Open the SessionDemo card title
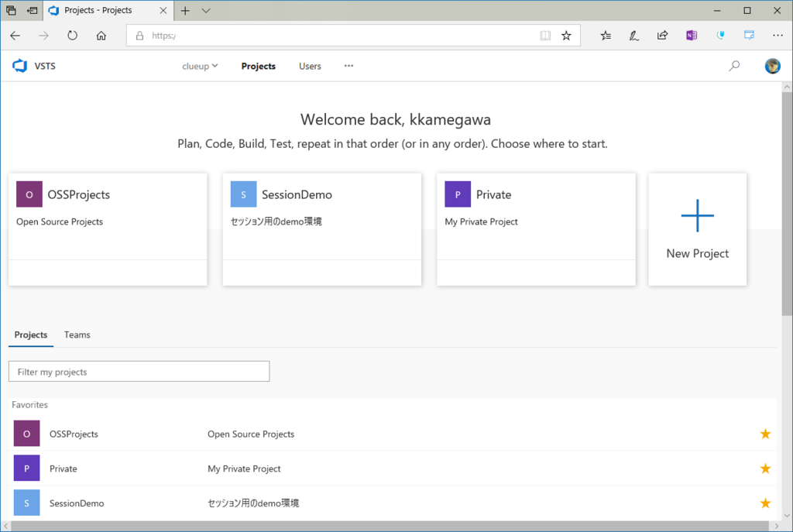The height and width of the screenshot is (532, 793). [x=297, y=194]
